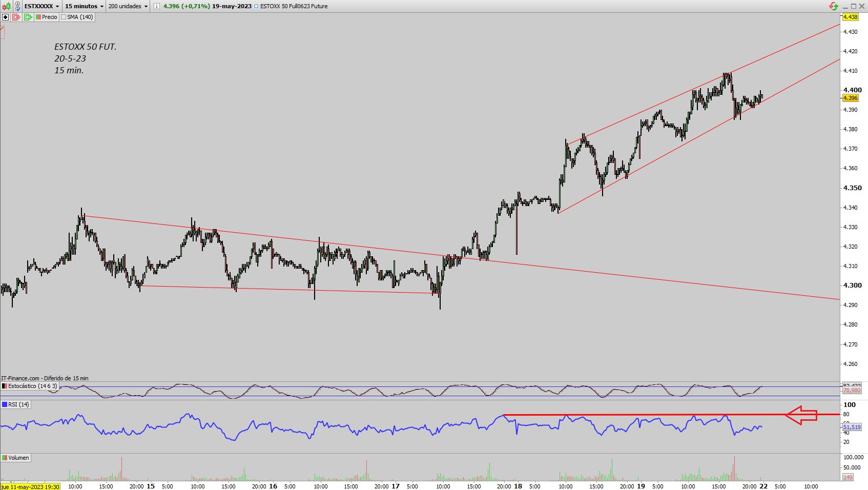Open the ESTXXXXX instrument dropdown
The image size is (868, 490).
coord(42,6)
